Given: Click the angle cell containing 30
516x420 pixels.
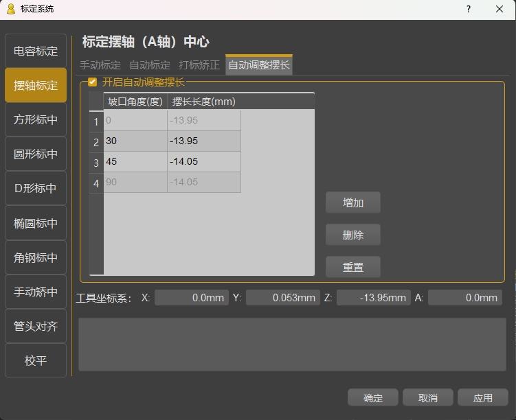Looking at the screenshot, I should [x=135, y=141].
